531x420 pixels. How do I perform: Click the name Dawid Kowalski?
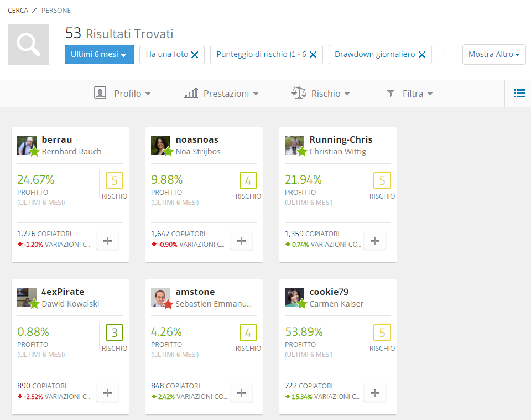coord(70,304)
